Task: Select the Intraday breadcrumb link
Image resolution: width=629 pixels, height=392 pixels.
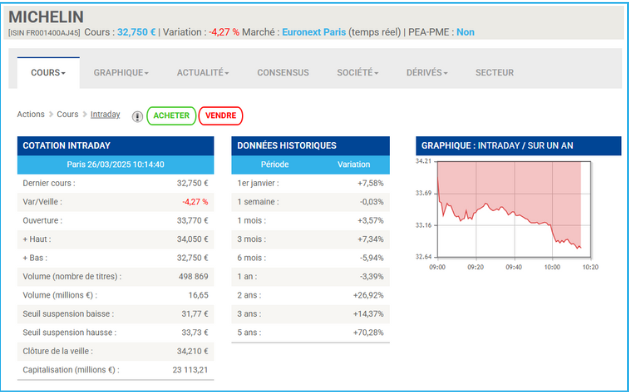Action: click(105, 114)
